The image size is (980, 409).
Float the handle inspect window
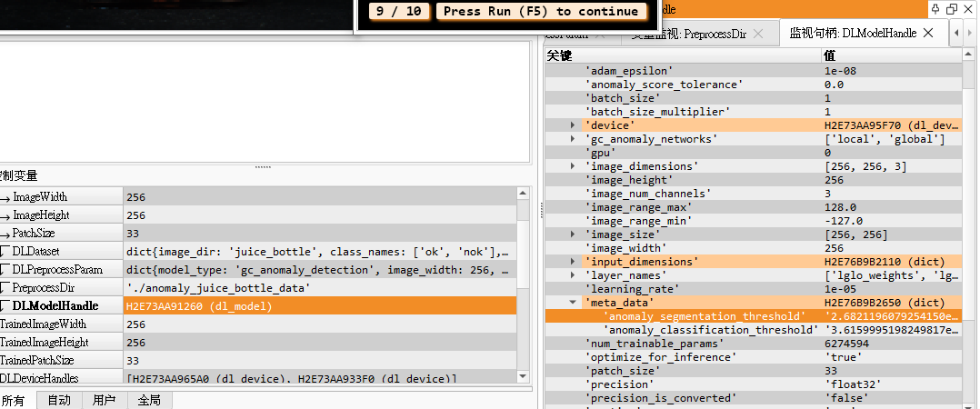point(952,9)
